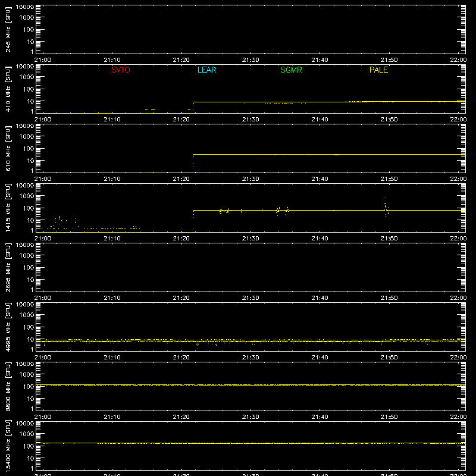Click the red SVTO station label
Image resolution: width=476 pixels, height=476 pixels.
coord(121,70)
